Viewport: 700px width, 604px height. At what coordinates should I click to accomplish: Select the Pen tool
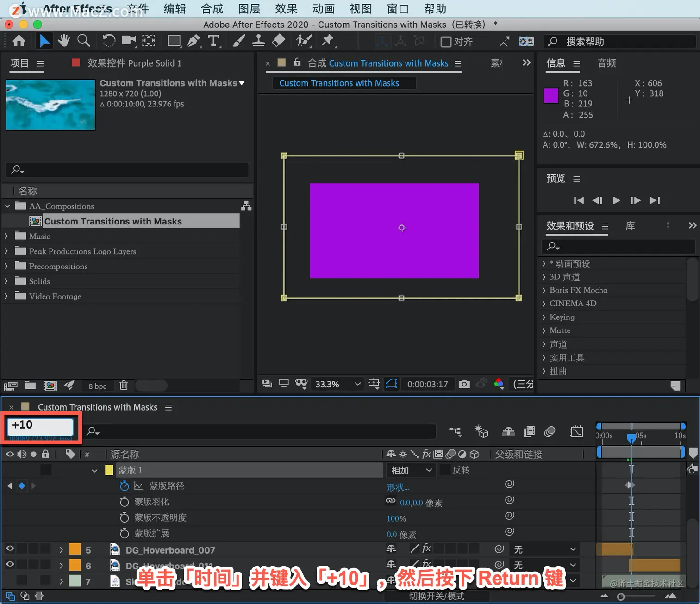pyautogui.click(x=194, y=41)
